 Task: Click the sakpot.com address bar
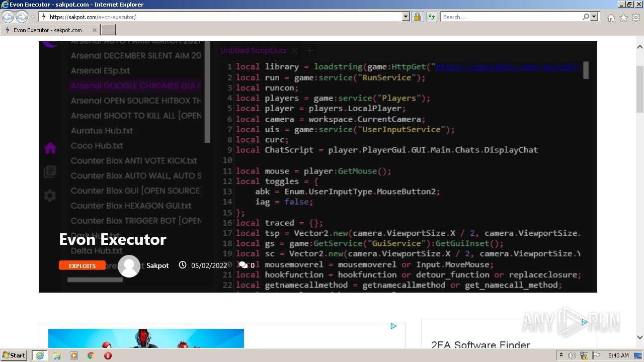click(220, 17)
